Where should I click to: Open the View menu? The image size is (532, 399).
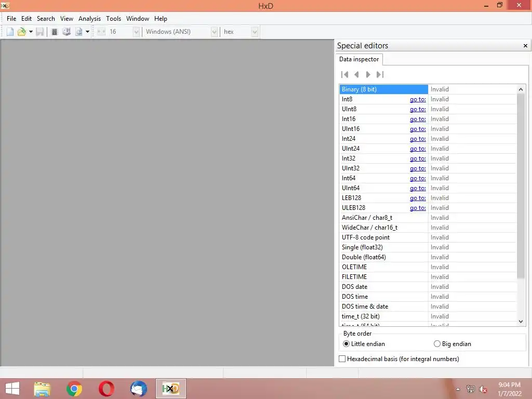(x=66, y=19)
